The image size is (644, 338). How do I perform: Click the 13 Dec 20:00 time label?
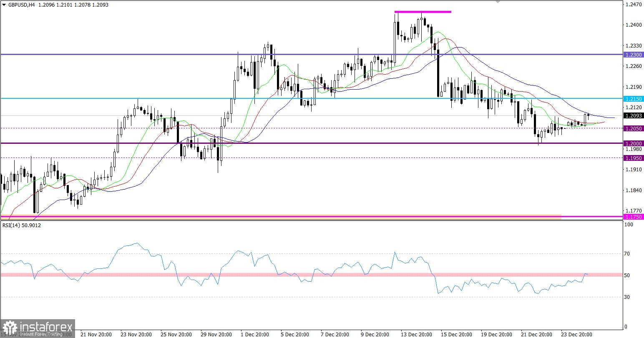416,334
